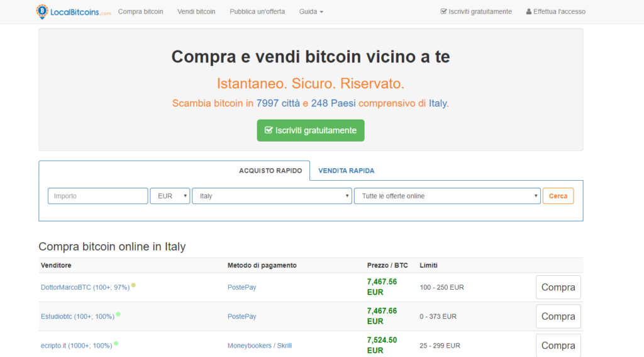The width and height of the screenshot is (644, 357).
Task: Click Compra for the DottorMarcoBTC offer
Action: click(558, 287)
